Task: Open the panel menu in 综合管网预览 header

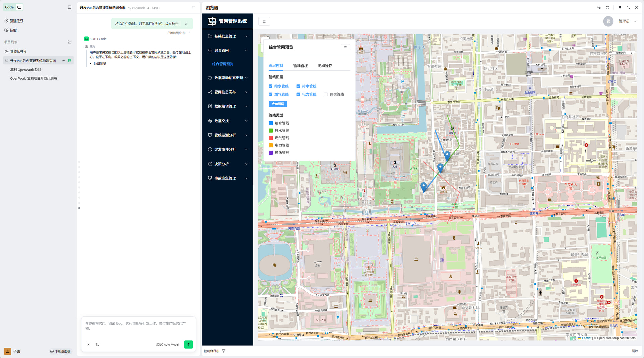Action: pos(345,47)
